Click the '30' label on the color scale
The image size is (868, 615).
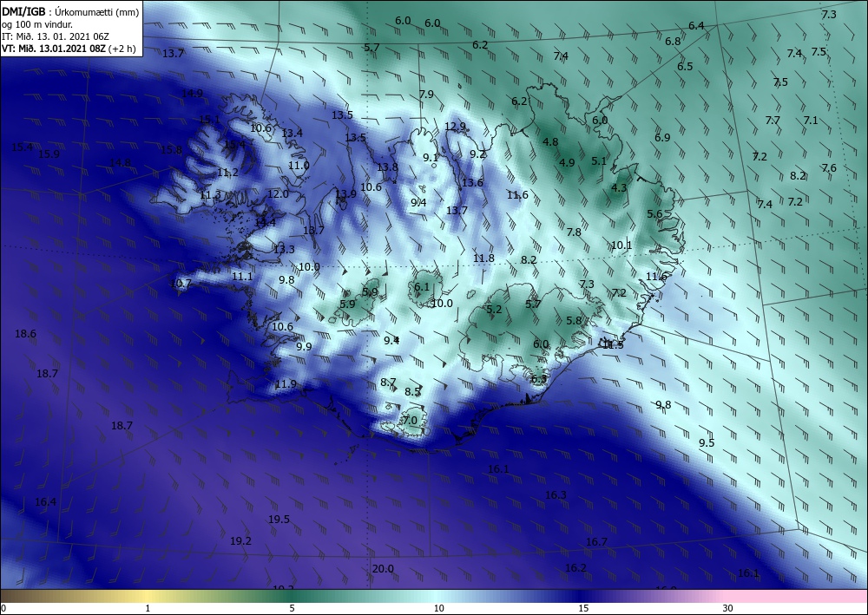coord(727,608)
